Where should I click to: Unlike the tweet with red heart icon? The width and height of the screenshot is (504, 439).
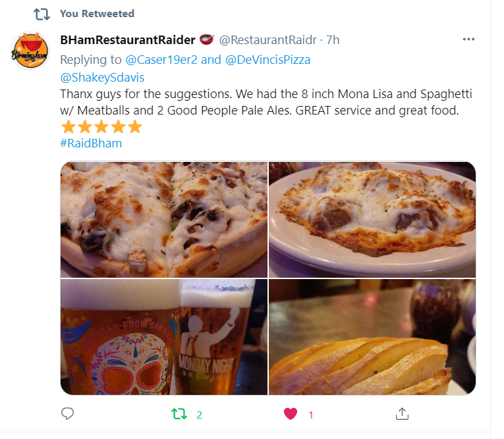291,414
